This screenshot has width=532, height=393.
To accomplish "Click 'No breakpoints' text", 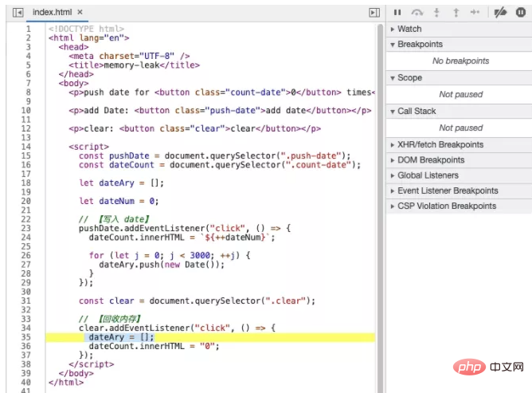I will [x=460, y=61].
